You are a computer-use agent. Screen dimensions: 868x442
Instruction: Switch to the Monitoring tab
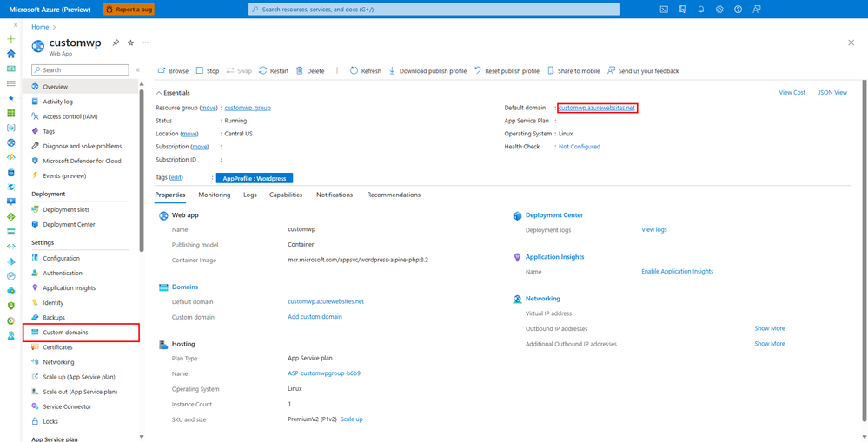215,195
